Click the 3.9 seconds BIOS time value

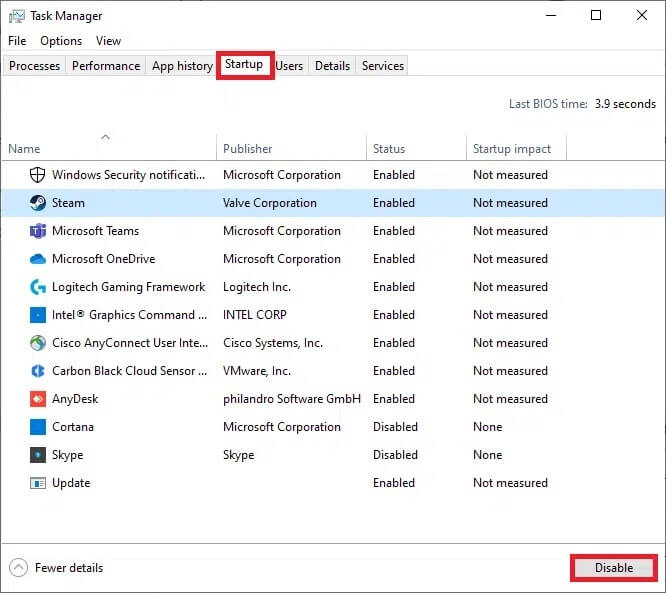pos(625,104)
